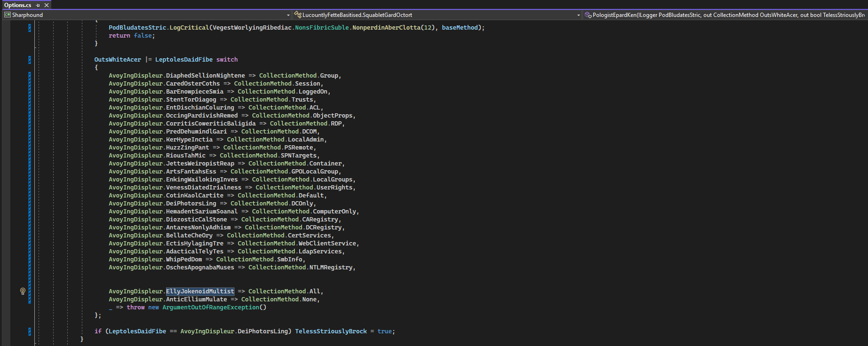Click the C# project icon beside Sharphound
Screen dimensions: 868x346
click(8, 15)
